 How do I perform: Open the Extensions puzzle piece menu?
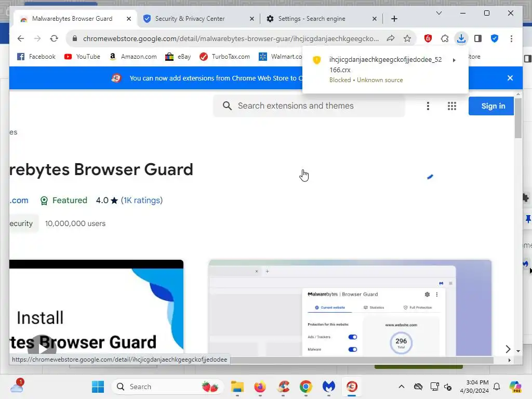coord(445,38)
